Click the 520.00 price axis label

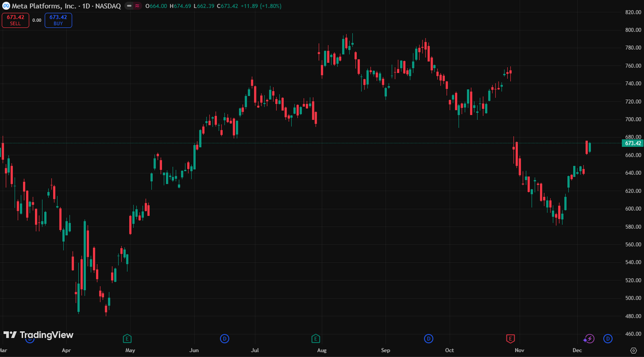point(633,280)
